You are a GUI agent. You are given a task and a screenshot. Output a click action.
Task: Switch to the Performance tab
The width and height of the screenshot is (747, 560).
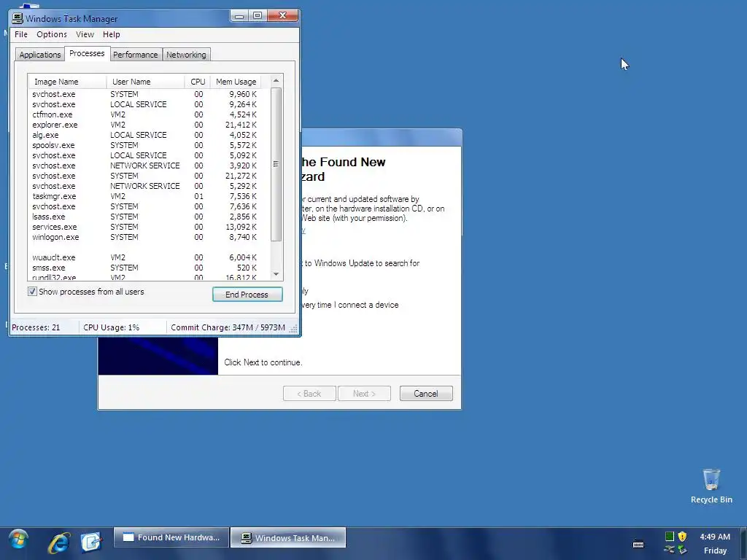pos(135,55)
